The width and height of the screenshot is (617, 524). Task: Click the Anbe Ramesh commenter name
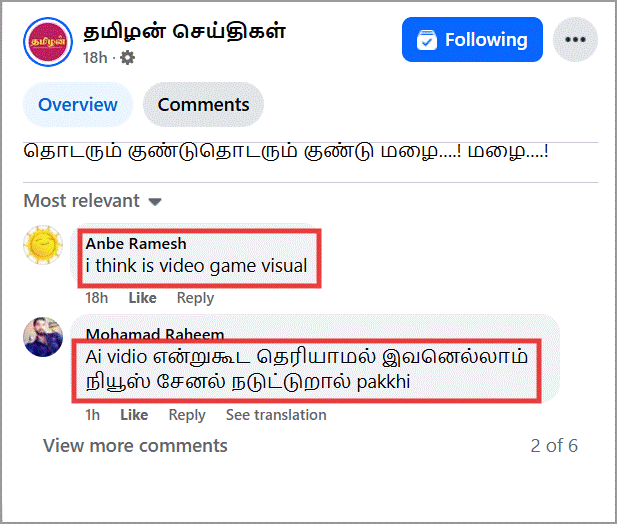136,244
